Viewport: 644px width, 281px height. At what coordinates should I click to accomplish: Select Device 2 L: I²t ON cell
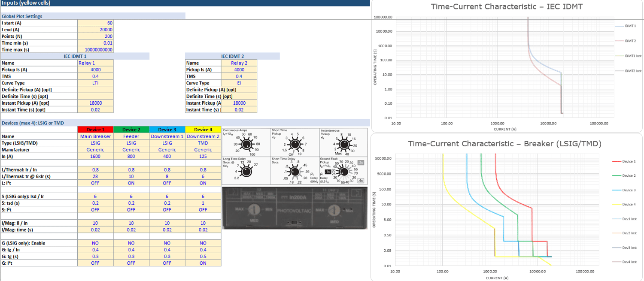pyautogui.click(x=131, y=183)
